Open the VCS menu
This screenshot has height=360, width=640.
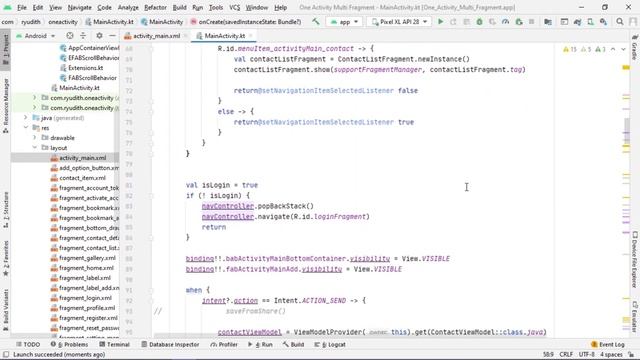click(x=234, y=7)
